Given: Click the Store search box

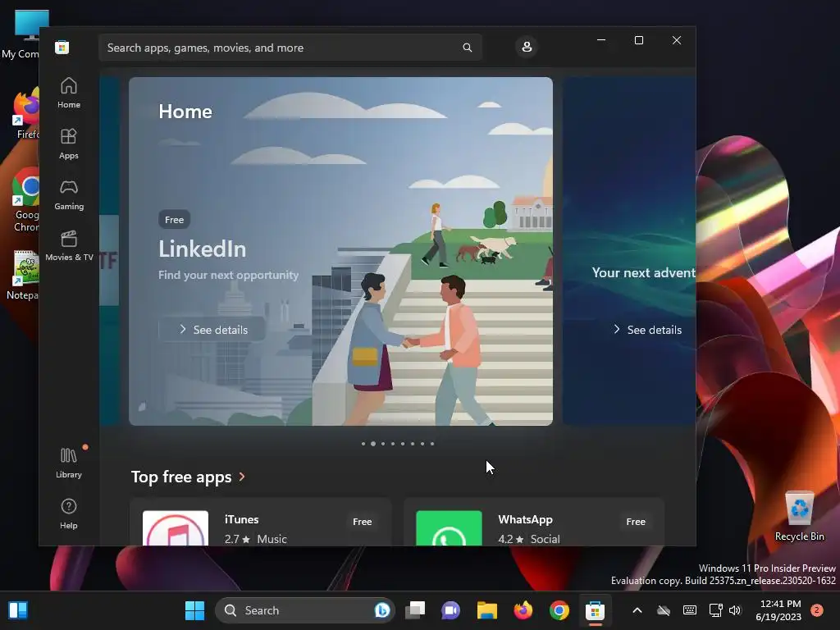Looking at the screenshot, I should pyautogui.click(x=290, y=48).
